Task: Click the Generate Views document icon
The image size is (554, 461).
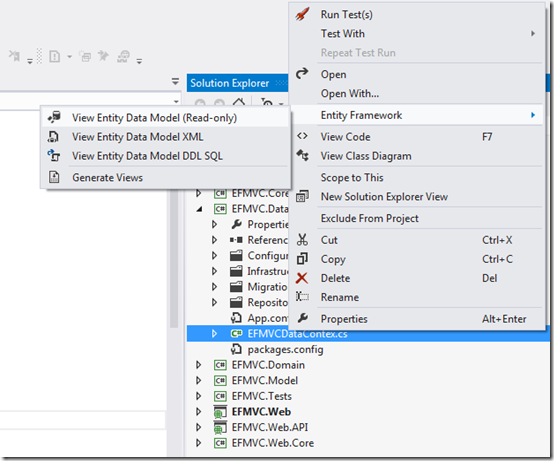Action: 54,177
